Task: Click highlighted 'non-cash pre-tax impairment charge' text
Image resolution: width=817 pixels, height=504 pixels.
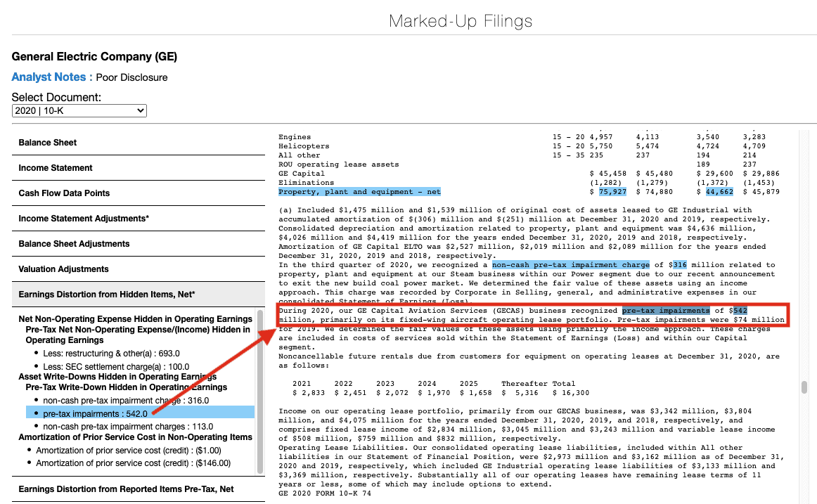Action: coord(571,264)
